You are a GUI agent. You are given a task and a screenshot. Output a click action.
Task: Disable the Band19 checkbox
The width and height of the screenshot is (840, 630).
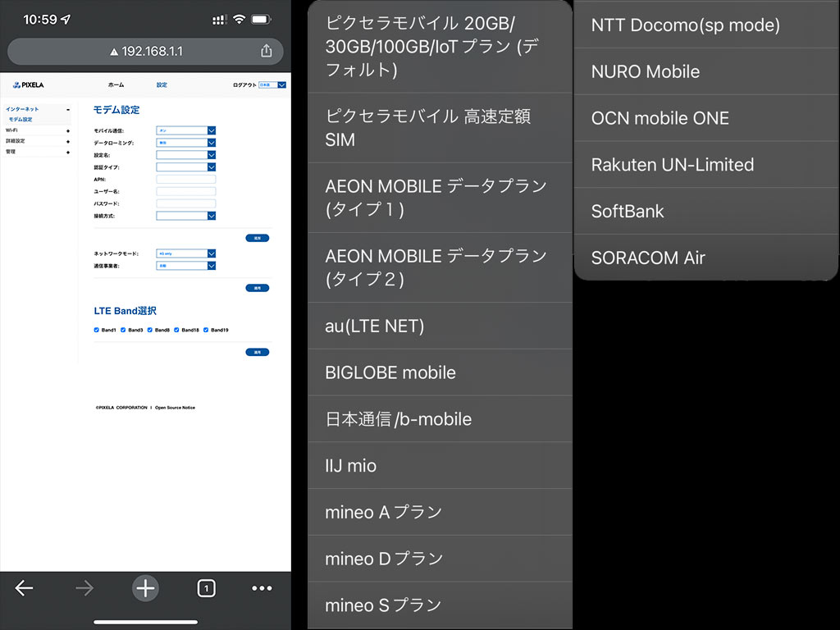206,330
